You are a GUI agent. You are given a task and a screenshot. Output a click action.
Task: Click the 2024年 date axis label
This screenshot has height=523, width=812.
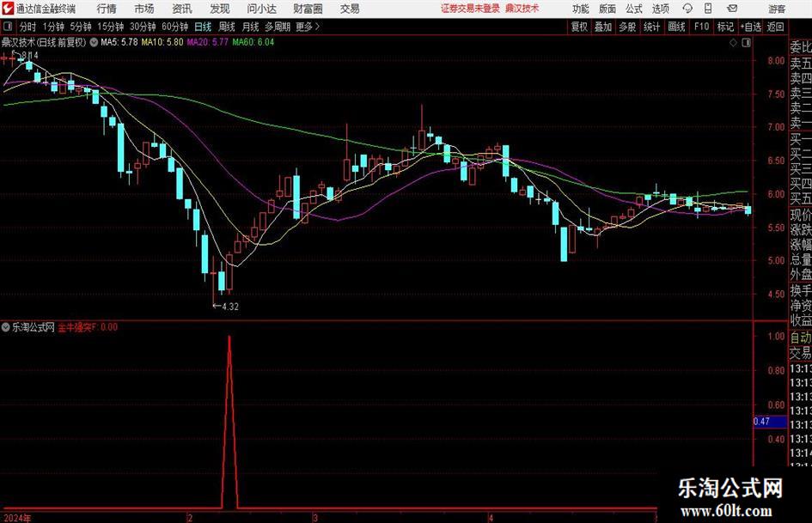(x=17, y=518)
